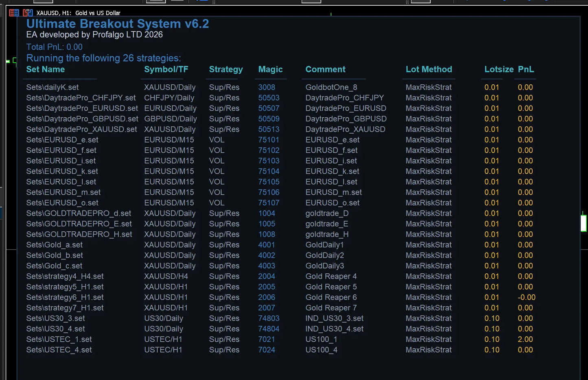This screenshot has width=588, height=380.
Task: Click the Ultimate Breakout System v6.2 title
Action: [x=118, y=24]
